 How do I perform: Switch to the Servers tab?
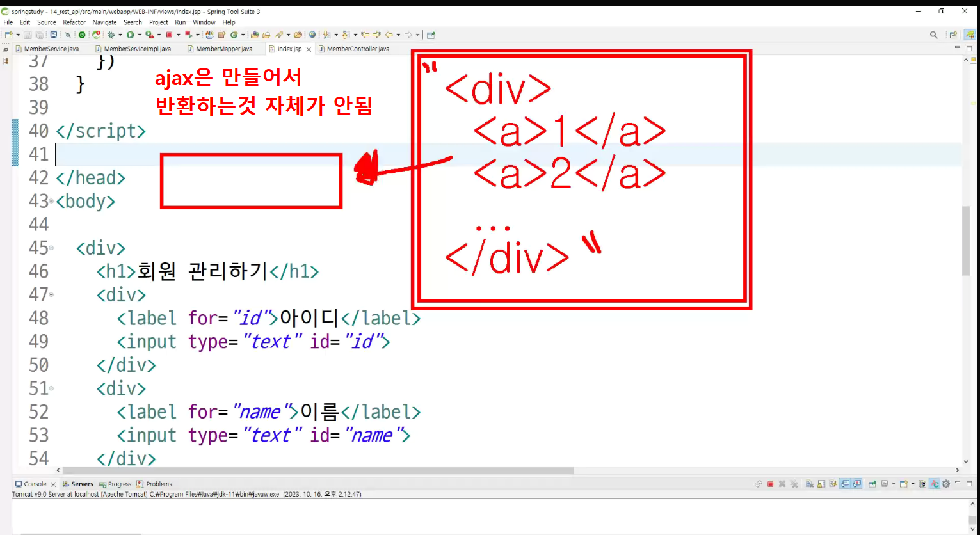coord(77,484)
